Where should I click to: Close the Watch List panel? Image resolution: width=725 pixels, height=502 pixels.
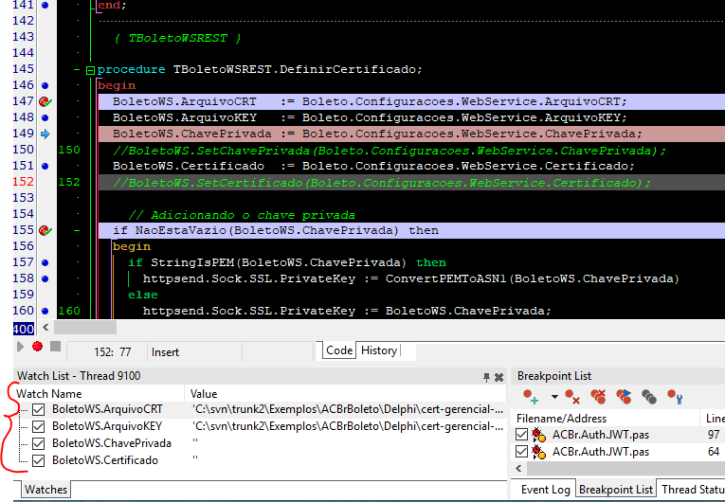(499, 377)
